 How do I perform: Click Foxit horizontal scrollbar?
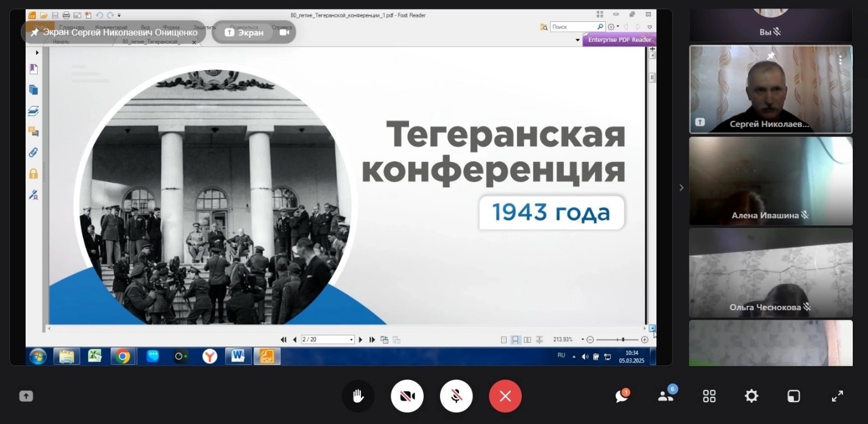point(347,328)
